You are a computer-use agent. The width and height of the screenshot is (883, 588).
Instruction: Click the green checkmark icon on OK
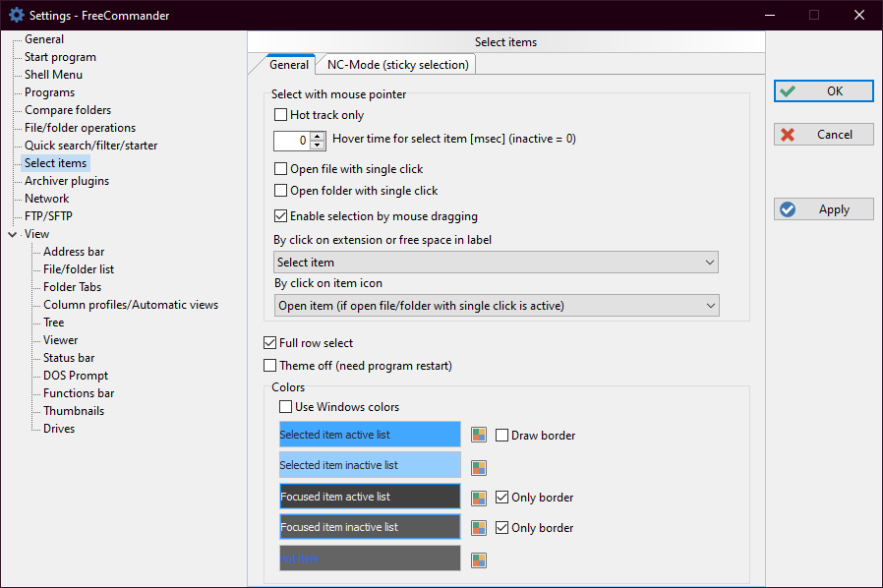[x=787, y=91]
